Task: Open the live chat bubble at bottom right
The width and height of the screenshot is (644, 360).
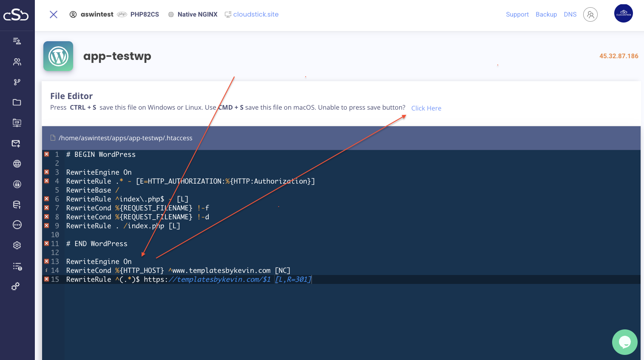Action: [624, 342]
